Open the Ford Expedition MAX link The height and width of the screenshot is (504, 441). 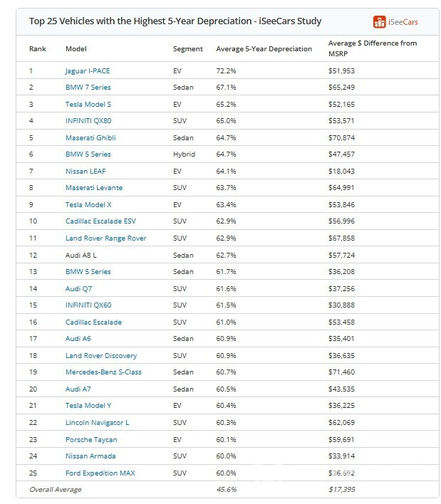click(100, 473)
